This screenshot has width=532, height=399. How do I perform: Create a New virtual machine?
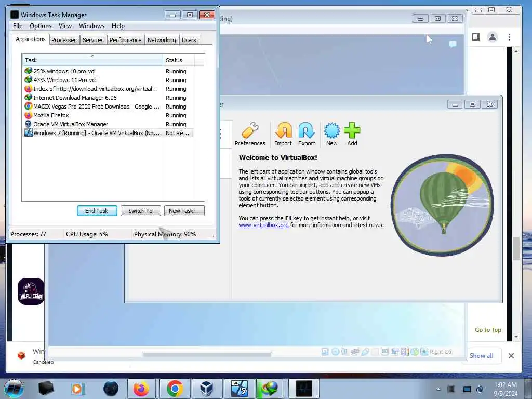[331, 135]
